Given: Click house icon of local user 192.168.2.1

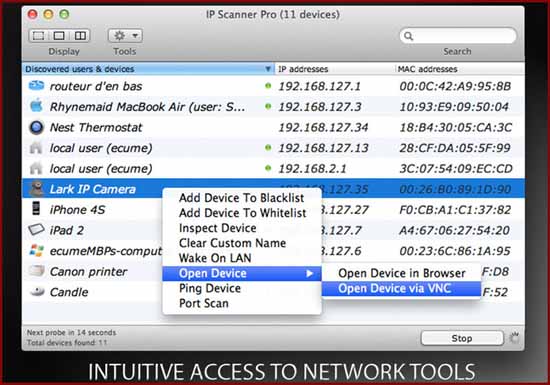Looking at the screenshot, I should tap(36, 168).
